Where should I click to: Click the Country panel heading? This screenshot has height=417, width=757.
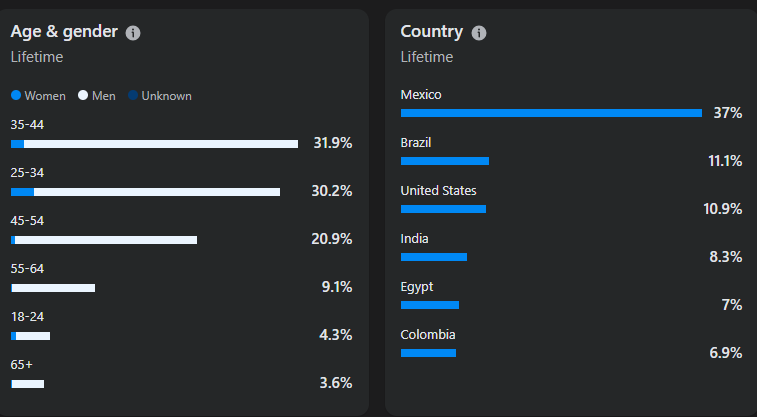pos(431,32)
